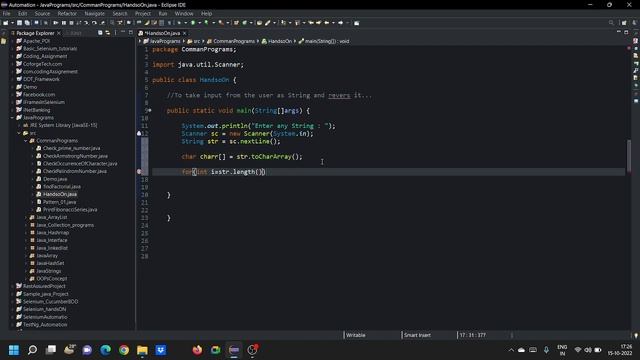The width and height of the screenshot is (640, 360).
Task: Click Collapse All in Package Explorer
Action: [x=100, y=33]
